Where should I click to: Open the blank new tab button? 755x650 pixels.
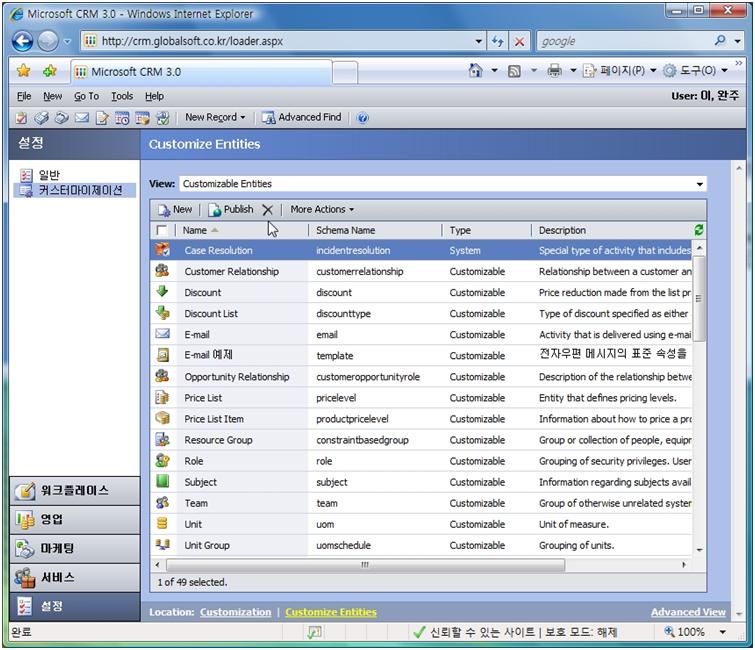[345, 73]
